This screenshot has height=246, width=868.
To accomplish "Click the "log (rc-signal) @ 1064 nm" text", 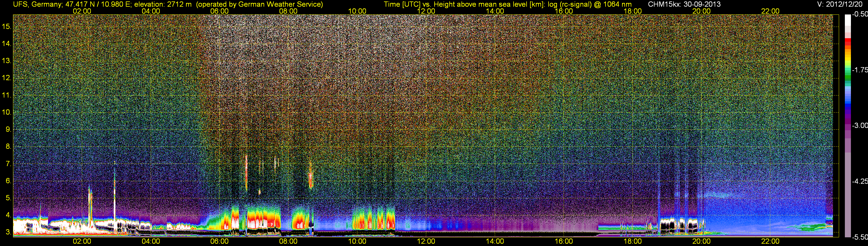I will coord(590,4).
